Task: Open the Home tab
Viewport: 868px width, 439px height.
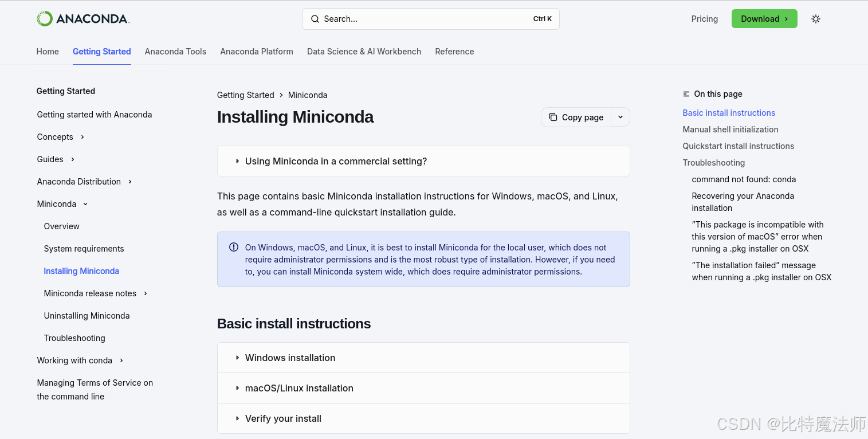Action: (48, 52)
